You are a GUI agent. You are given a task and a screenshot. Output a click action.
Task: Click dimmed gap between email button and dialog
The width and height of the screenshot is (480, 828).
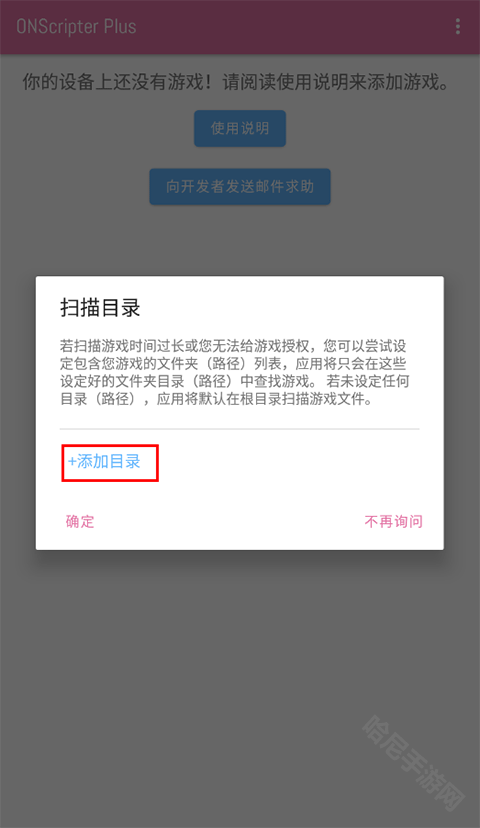[240, 240]
